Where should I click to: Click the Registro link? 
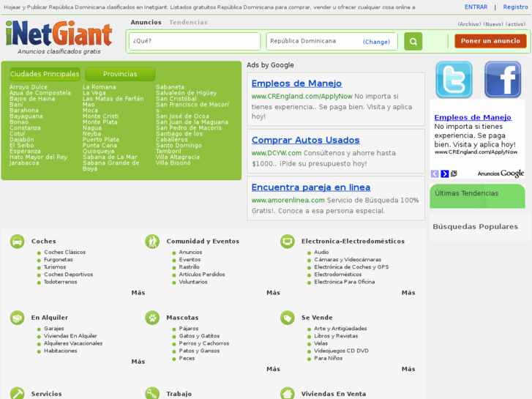(515, 7)
